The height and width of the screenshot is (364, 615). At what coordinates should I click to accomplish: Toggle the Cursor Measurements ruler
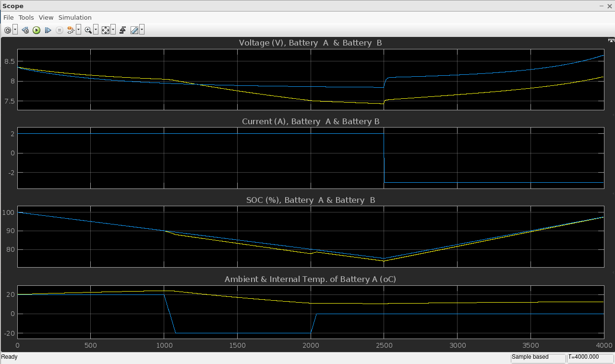pos(134,30)
